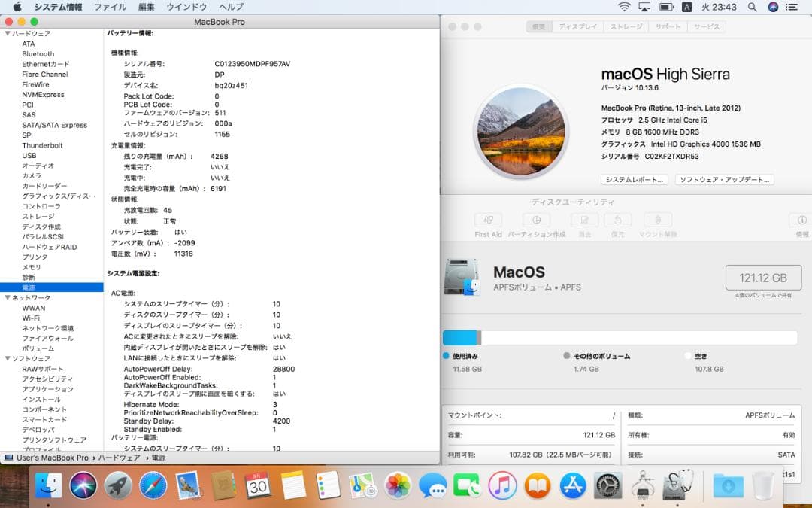Screen dimensions: 812x508
Task: Run First Aid in Disk Utility
Action: coord(487,221)
